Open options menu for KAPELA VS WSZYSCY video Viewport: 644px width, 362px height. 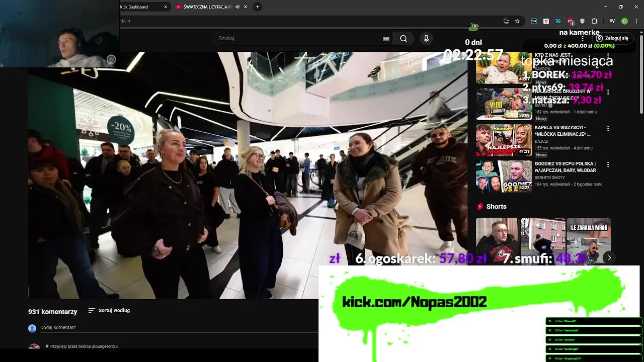(608, 129)
